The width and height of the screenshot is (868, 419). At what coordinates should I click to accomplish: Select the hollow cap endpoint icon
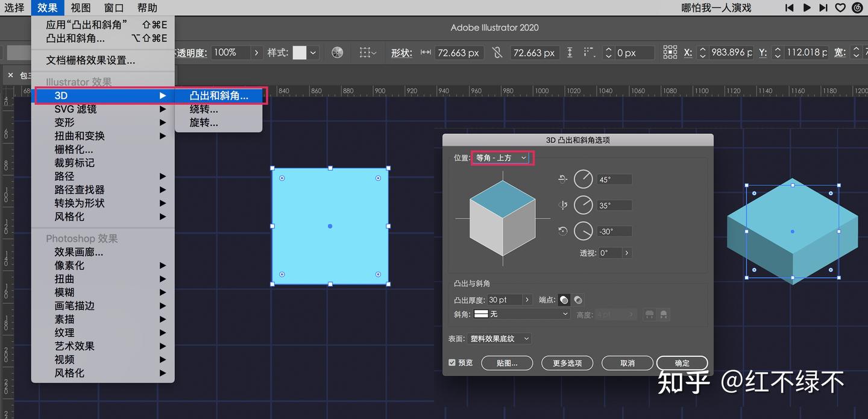[577, 300]
